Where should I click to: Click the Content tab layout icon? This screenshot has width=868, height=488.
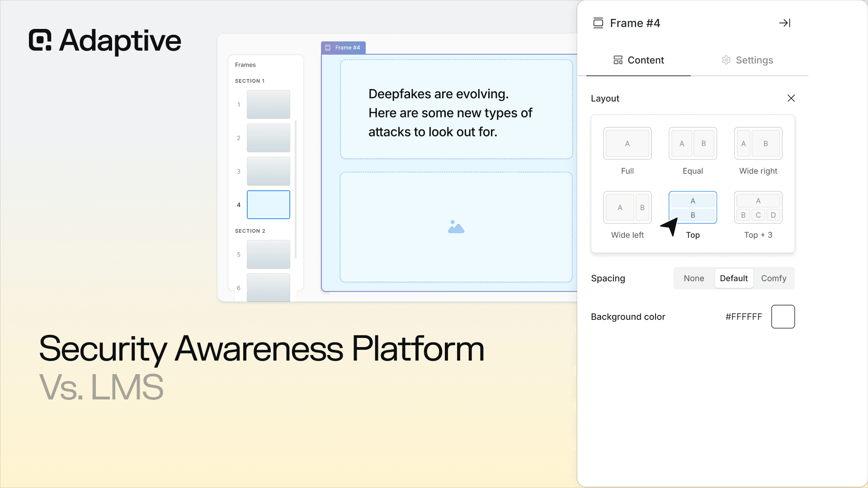pos(618,60)
